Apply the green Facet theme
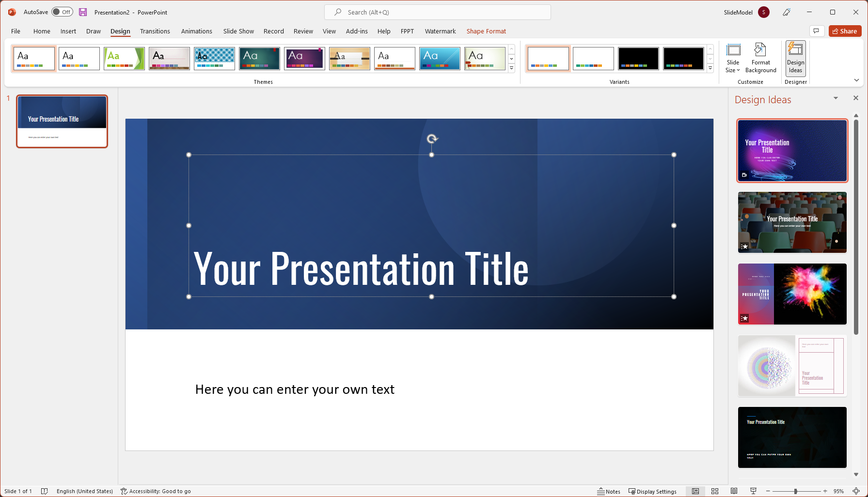The width and height of the screenshot is (868, 497). (x=124, y=58)
